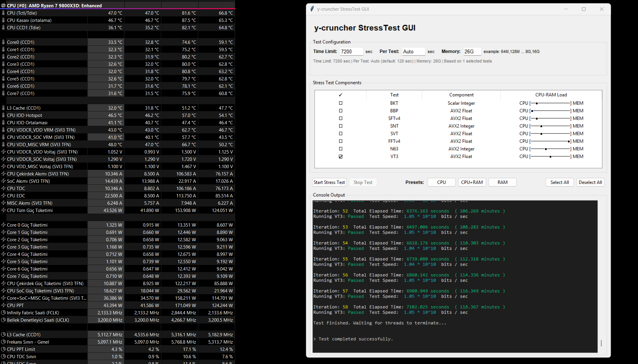Click the y-cruncher feather app icon

coord(312,9)
